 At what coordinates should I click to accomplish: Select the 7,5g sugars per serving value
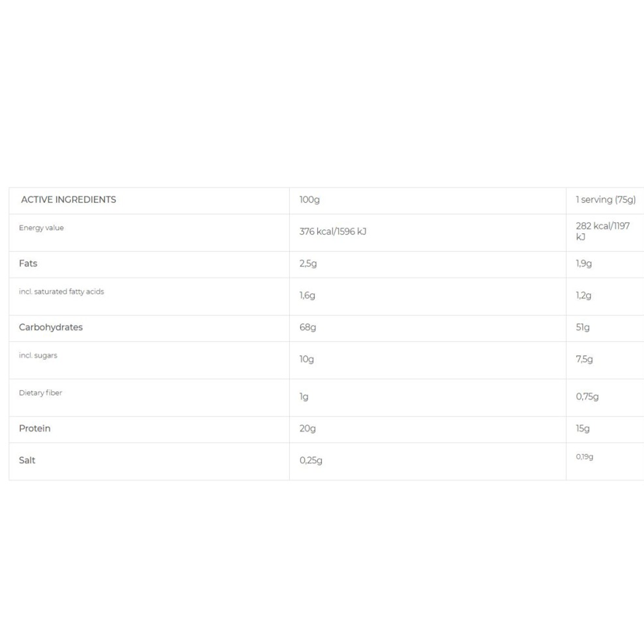coord(584,359)
